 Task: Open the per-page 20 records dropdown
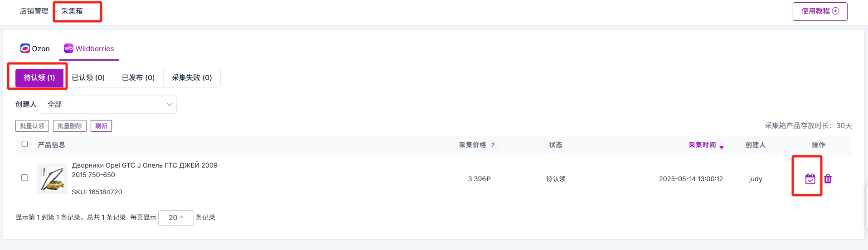pyautogui.click(x=176, y=218)
